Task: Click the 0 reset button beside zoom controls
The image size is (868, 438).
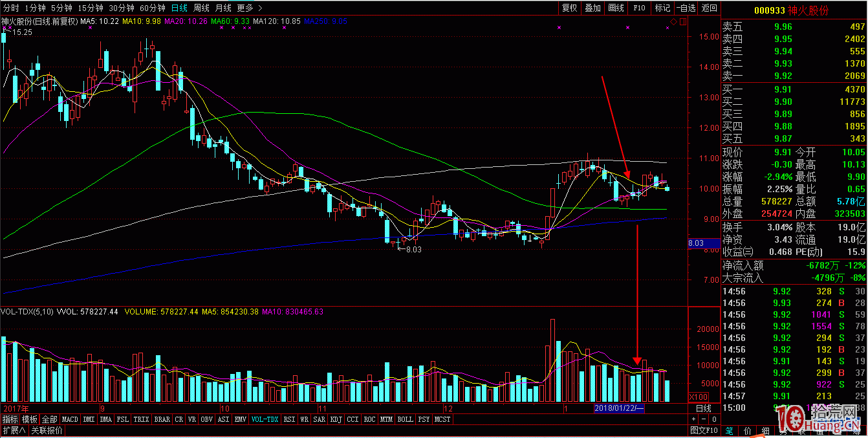Action: click(713, 419)
